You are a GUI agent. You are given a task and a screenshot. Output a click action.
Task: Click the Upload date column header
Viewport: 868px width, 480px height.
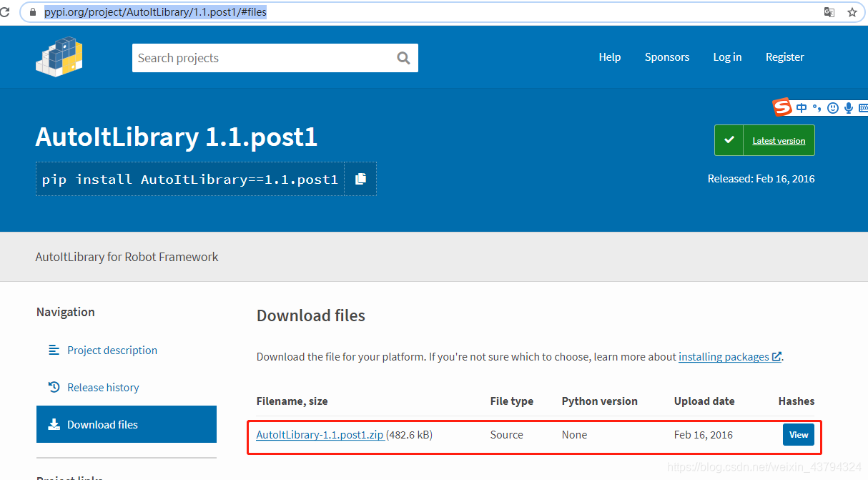[704, 401]
